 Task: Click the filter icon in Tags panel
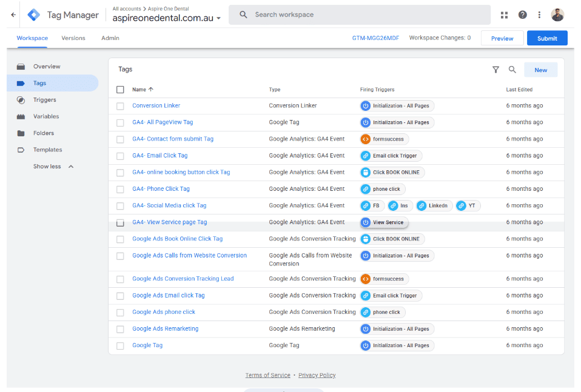tap(495, 70)
